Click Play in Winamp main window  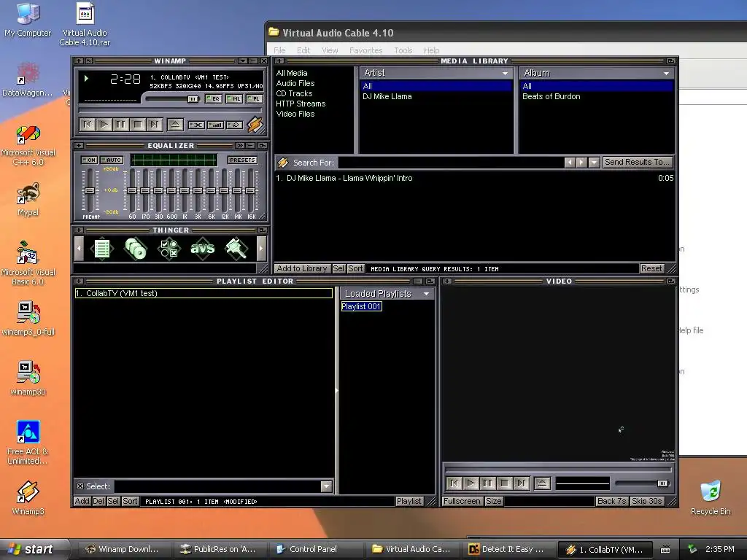pyautogui.click(x=104, y=125)
